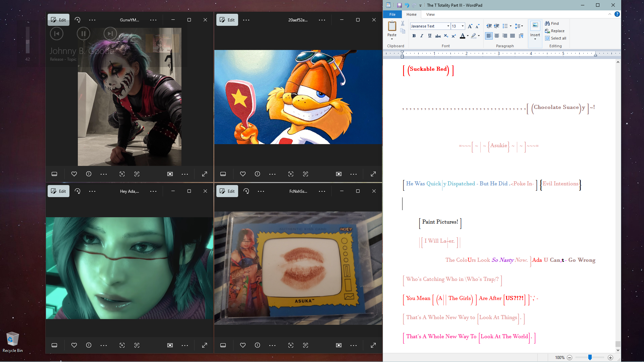Adjust the WordPad zoom slider
Screen dimensions: 644x362
point(590,358)
